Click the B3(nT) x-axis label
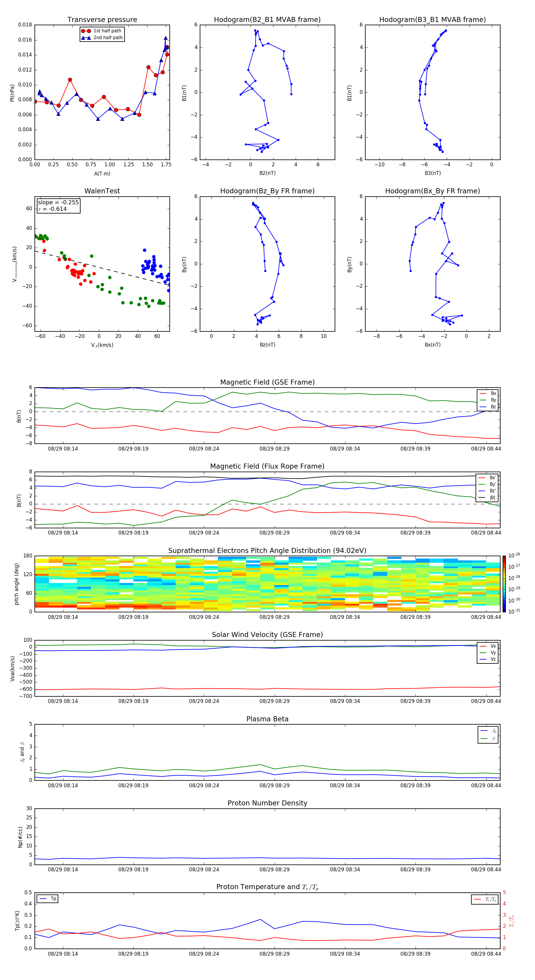Screen dimensions: 535x980 pyautogui.click(x=432, y=173)
